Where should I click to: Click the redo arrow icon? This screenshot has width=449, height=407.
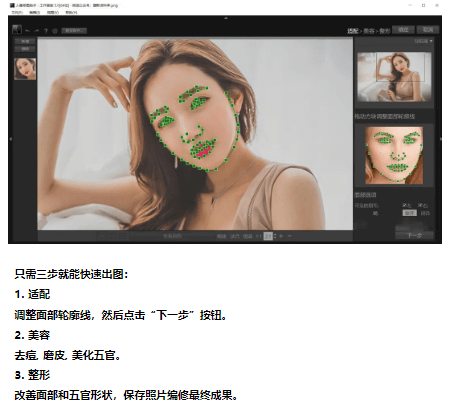pyautogui.click(x=37, y=31)
